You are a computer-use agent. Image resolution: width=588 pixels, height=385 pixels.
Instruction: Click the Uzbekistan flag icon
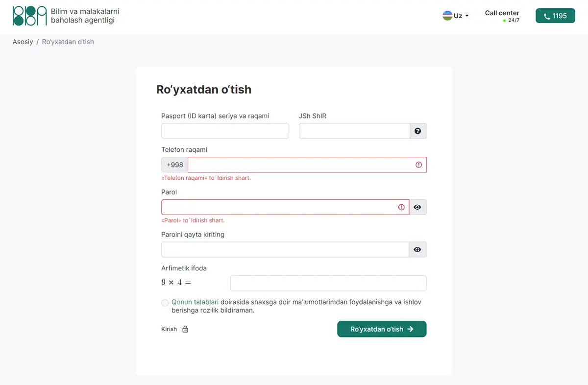click(x=447, y=16)
